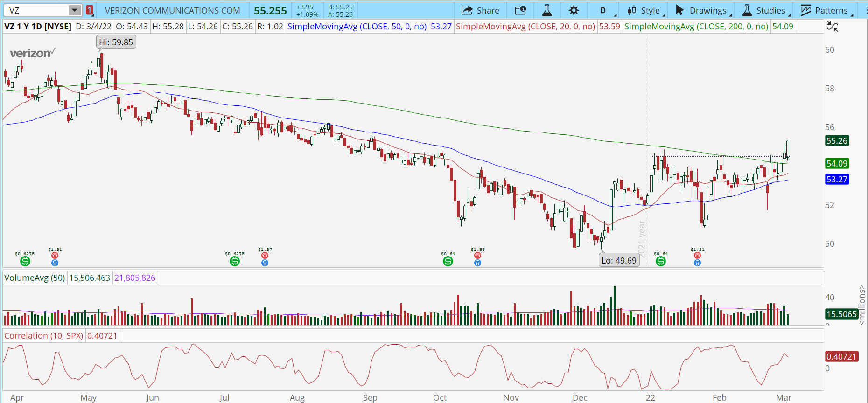Click the July $0.6275 green dividend icon

(x=235, y=262)
